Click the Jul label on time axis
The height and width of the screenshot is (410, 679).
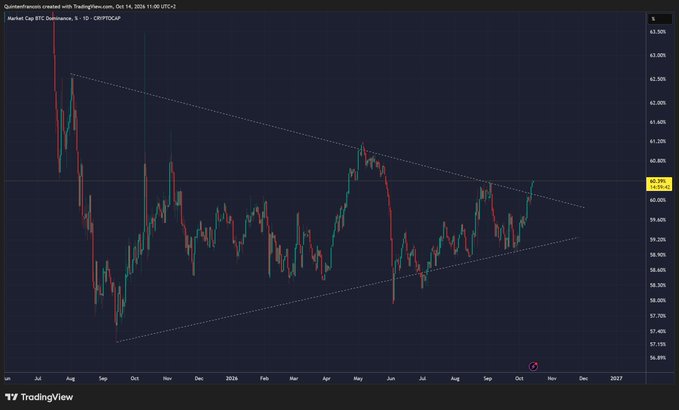point(38,378)
